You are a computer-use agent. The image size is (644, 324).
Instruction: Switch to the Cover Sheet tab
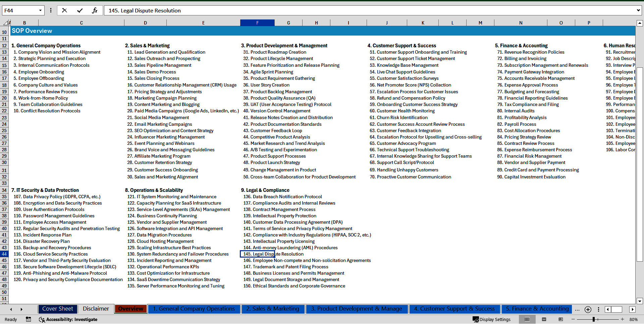58,309
